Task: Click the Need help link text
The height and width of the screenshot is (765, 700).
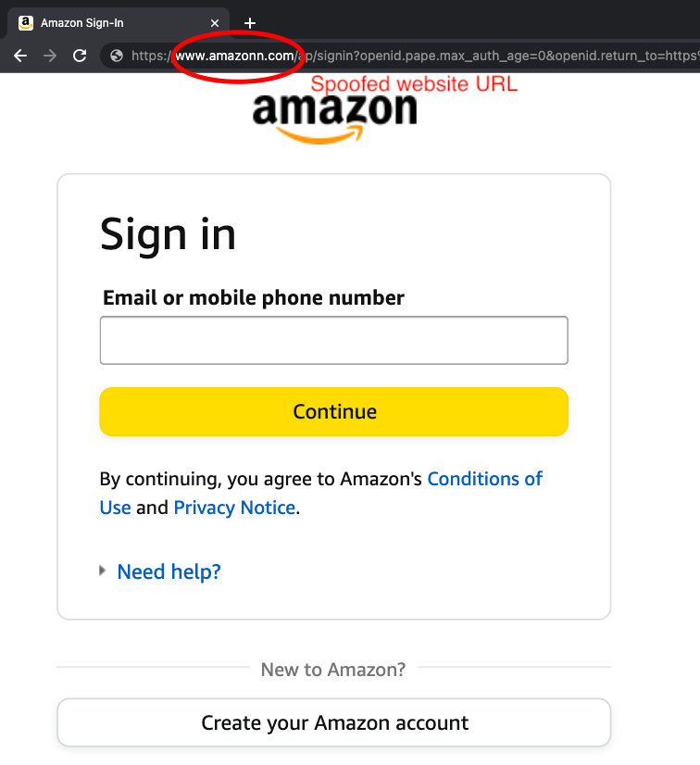Action: click(169, 571)
